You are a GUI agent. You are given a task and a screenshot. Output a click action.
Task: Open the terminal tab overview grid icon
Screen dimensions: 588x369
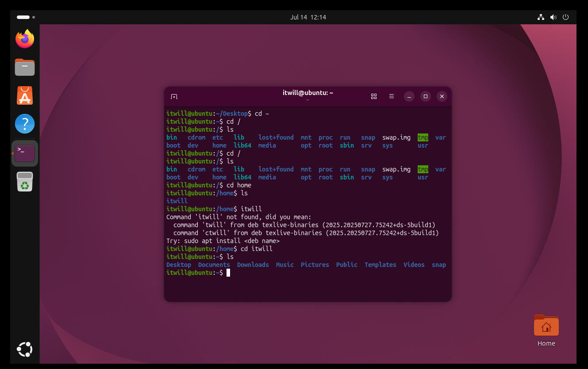[x=374, y=96]
